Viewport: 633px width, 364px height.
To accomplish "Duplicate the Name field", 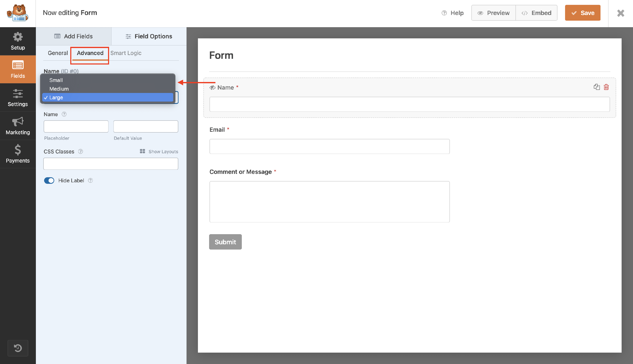I will 596,87.
